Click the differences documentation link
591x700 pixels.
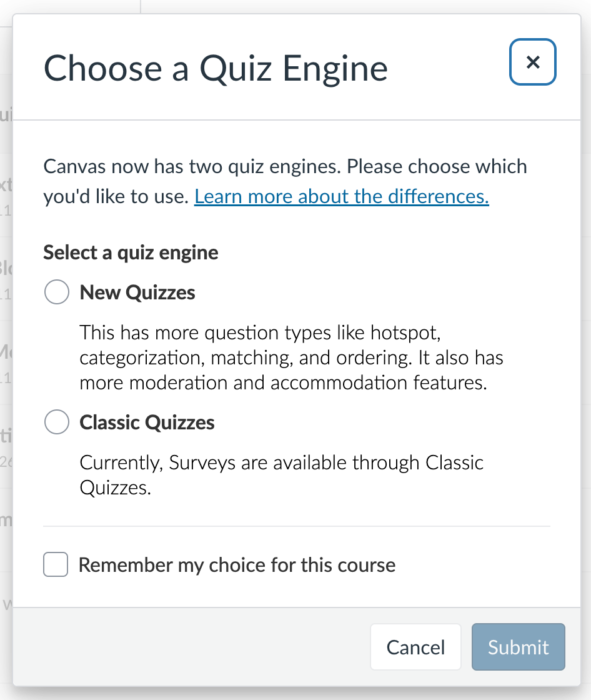pyautogui.click(x=341, y=196)
